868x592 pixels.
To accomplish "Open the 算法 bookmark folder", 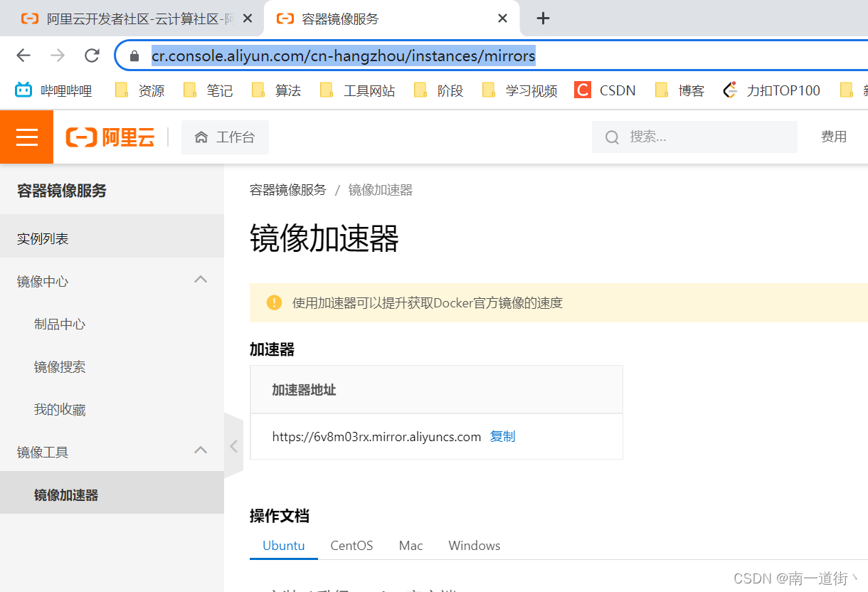I will (x=277, y=90).
